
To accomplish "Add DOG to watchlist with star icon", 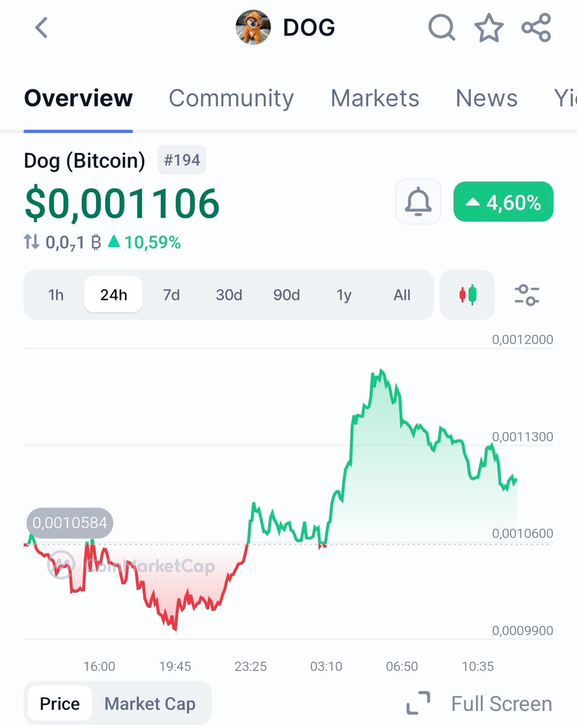I will (x=488, y=28).
